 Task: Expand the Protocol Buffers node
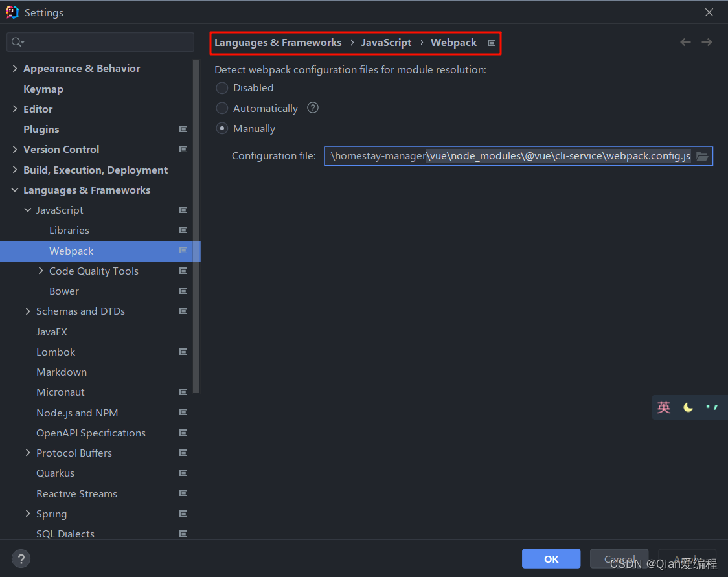pyautogui.click(x=28, y=453)
